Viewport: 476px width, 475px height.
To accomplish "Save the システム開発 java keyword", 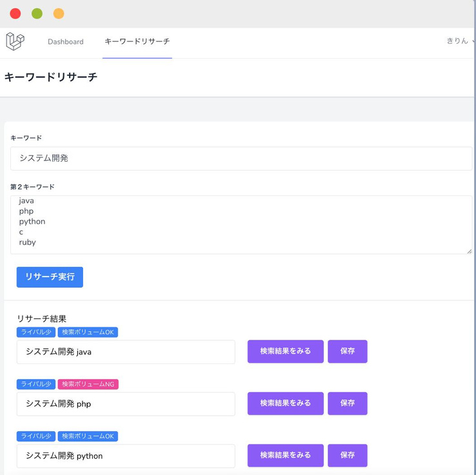I will click(348, 351).
